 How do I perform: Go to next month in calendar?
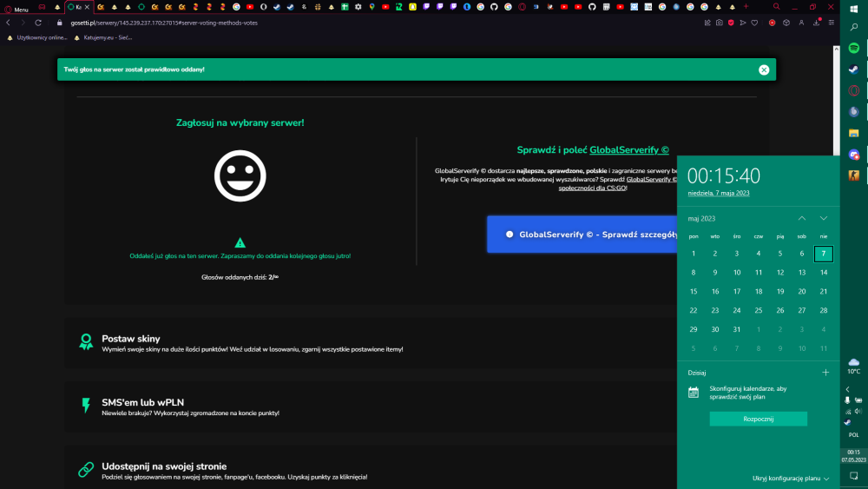pos(824,218)
